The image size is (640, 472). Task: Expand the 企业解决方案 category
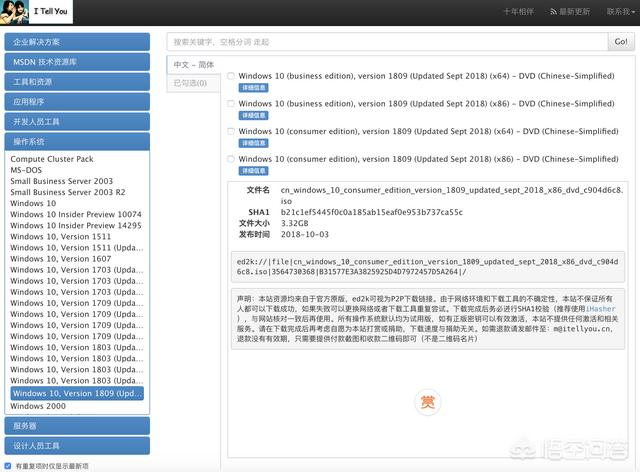pos(77,42)
